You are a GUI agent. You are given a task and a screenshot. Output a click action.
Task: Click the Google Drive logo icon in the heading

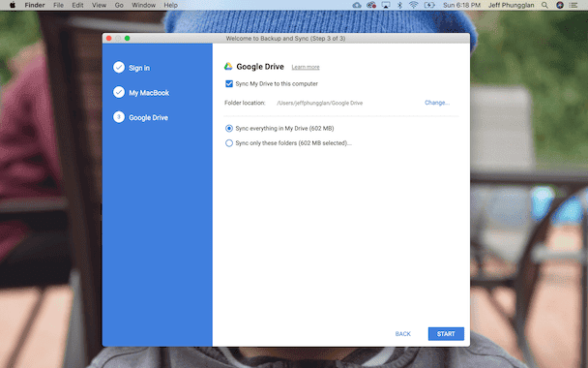pyautogui.click(x=228, y=67)
